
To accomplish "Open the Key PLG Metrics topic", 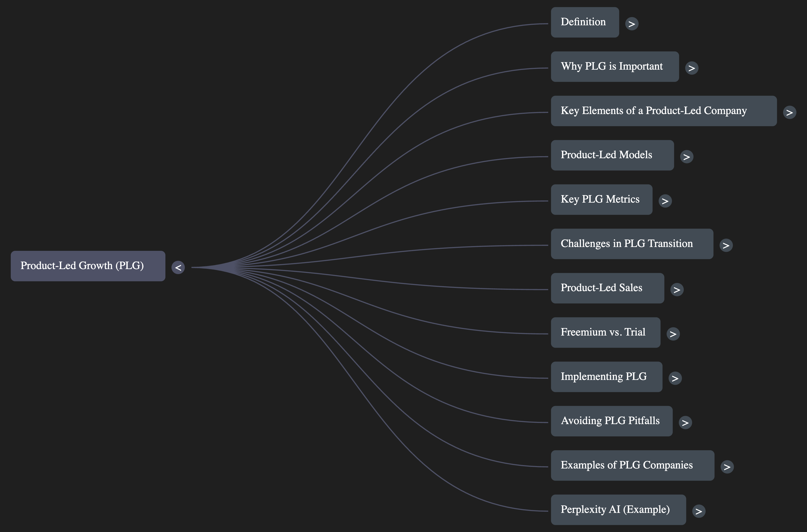I will tap(601, 199).
